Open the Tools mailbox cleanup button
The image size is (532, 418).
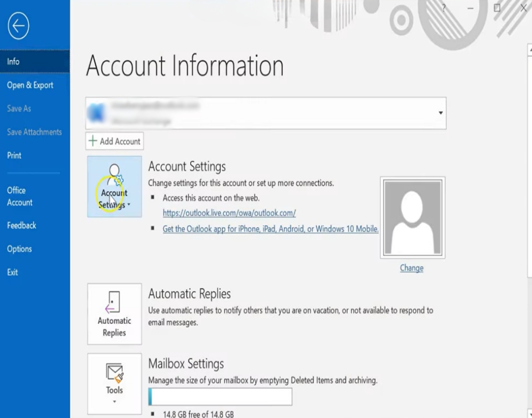coord(114,384)
